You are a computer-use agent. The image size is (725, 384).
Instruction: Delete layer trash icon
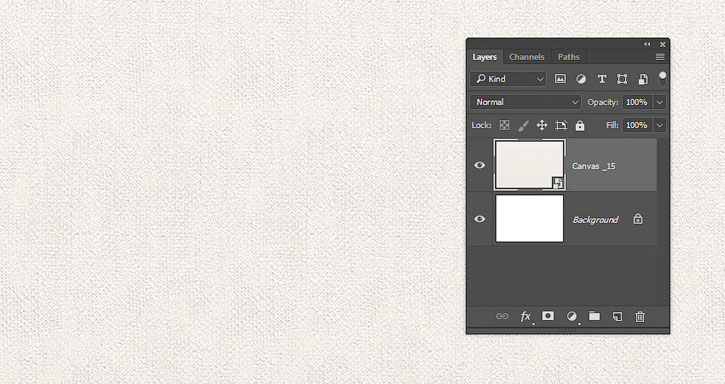click(640, 316)
